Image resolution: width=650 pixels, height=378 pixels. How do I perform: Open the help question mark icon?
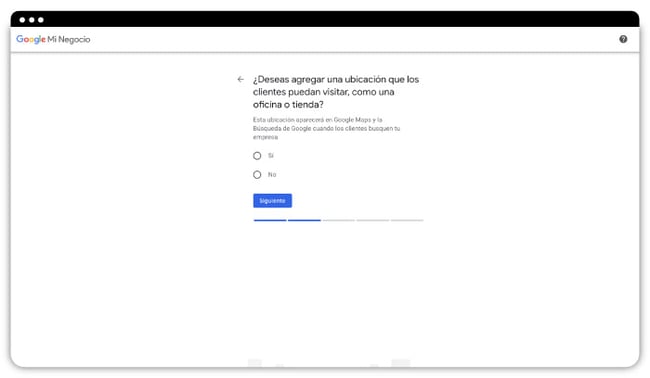pyautogui.click(x=623, y=39)
